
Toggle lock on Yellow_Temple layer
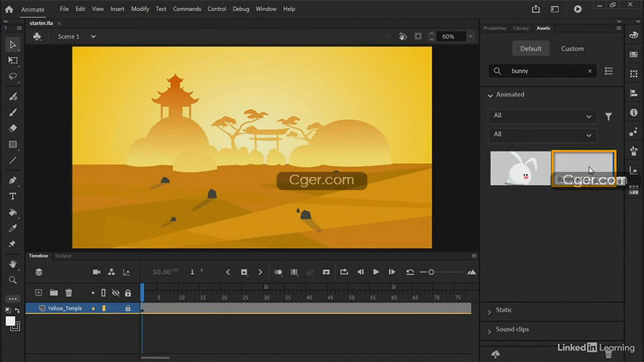pos(128,308)
